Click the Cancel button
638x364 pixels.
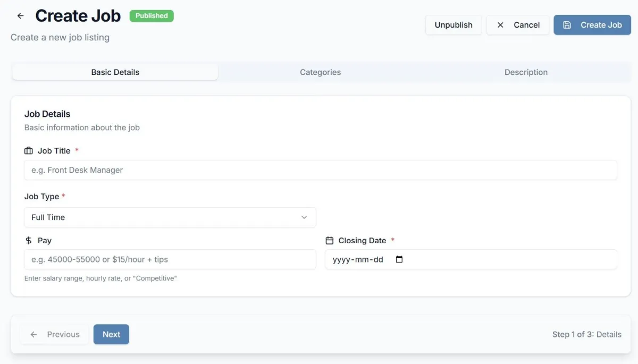coord(518,25)
